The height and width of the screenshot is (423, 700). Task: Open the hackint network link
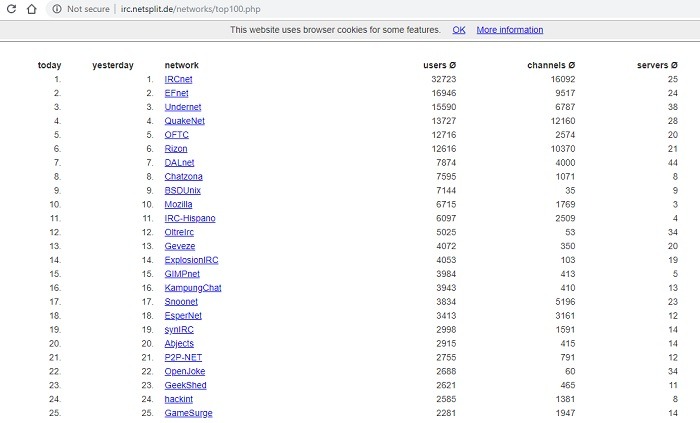179,399
